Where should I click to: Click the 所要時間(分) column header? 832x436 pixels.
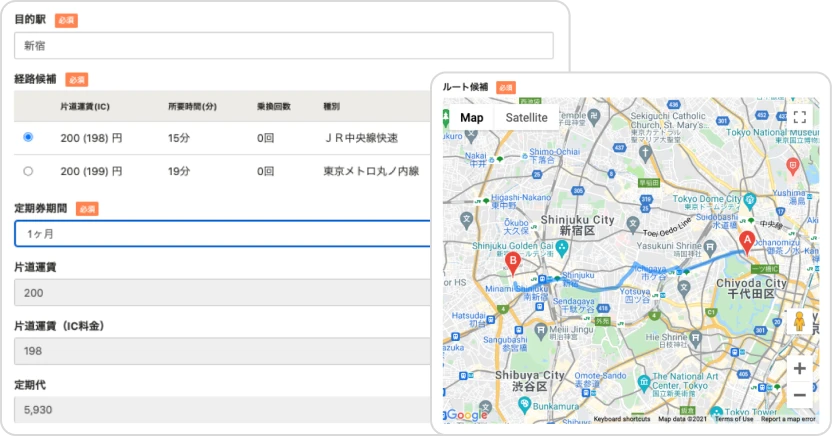[192, 107]
